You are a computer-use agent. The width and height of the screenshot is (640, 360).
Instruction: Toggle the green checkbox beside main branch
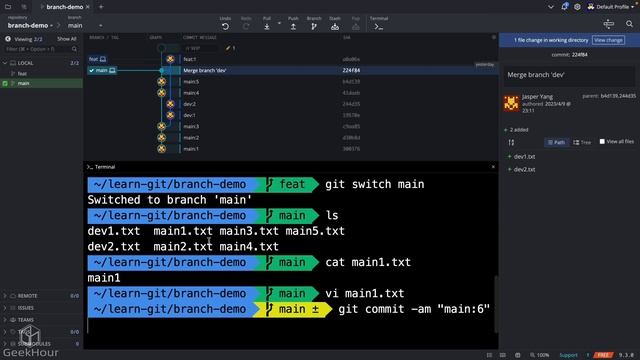[5, 83]
